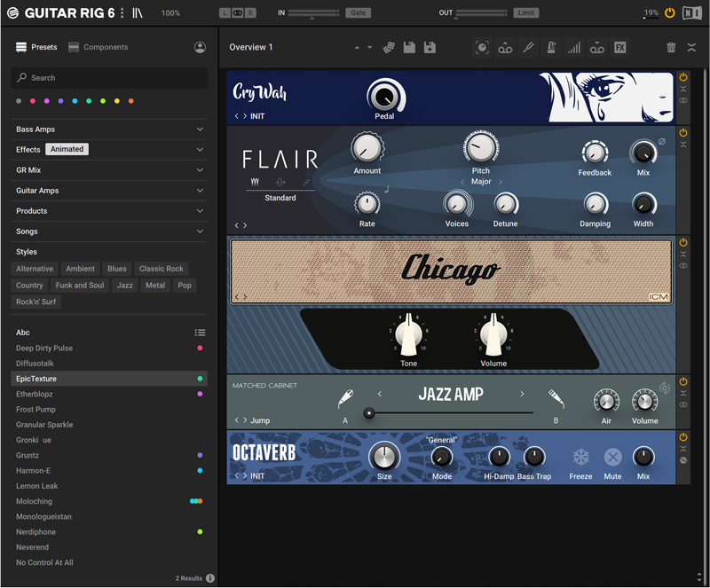
Task: Choose next scale after Major in Flair
Action: pos(501,182)
